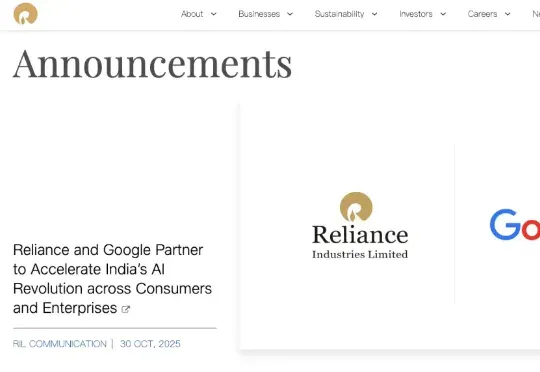Image resolution: width=540 pixels, height=372 pixels.
Task: Expand the Businesses dropdown chevron
Action: (290, 14)
